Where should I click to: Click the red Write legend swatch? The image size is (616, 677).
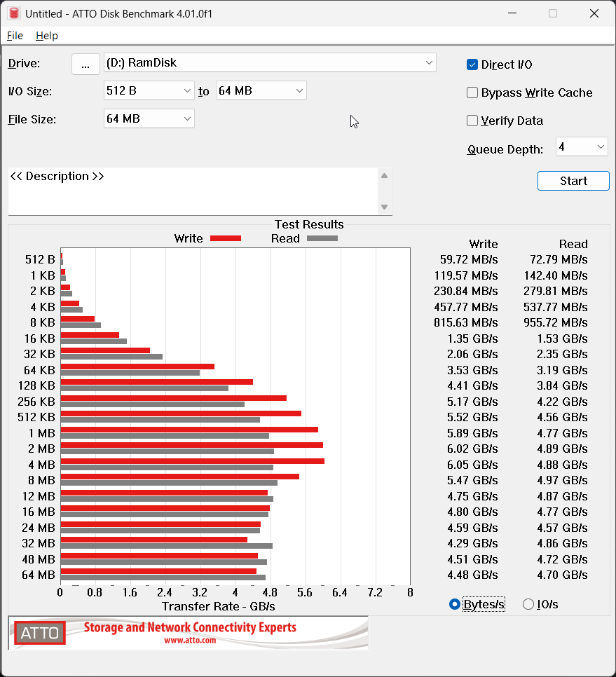click(x=226, y=238)
